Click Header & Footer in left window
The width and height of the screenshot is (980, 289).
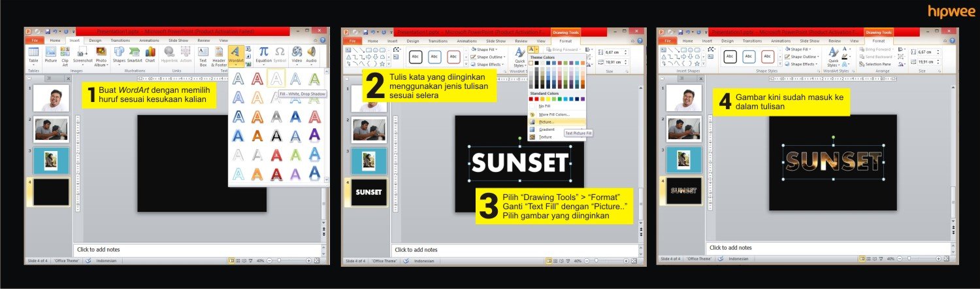coord(219,56)
